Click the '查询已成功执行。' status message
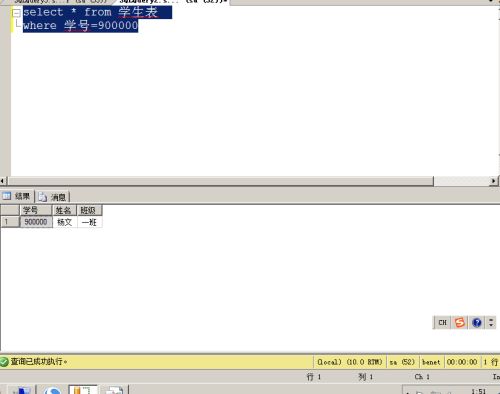The width and height of the screenshot is (500, 394). point(39,361)
